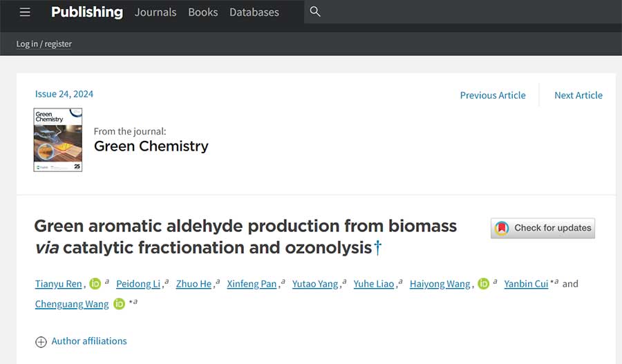Screen dimensions: 622x364
Task: Open author Peidong Li's profile link
Action: point(138,284)
